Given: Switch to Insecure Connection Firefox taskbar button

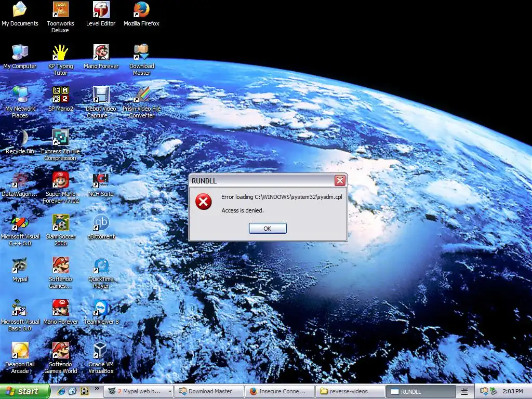Looking at the screenshot, I should point(279,391).
